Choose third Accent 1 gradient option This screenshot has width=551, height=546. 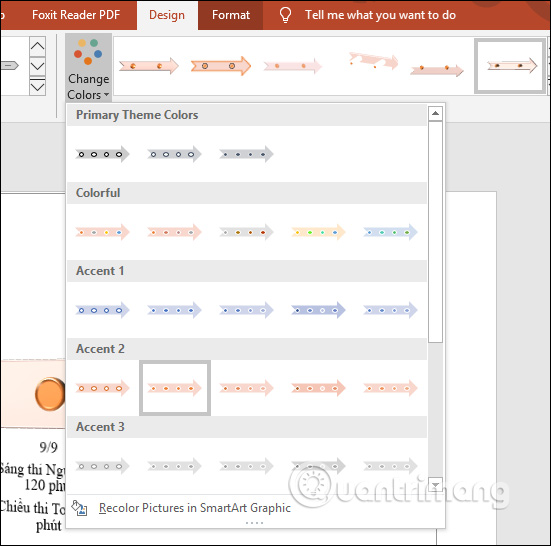click(246, 310)
